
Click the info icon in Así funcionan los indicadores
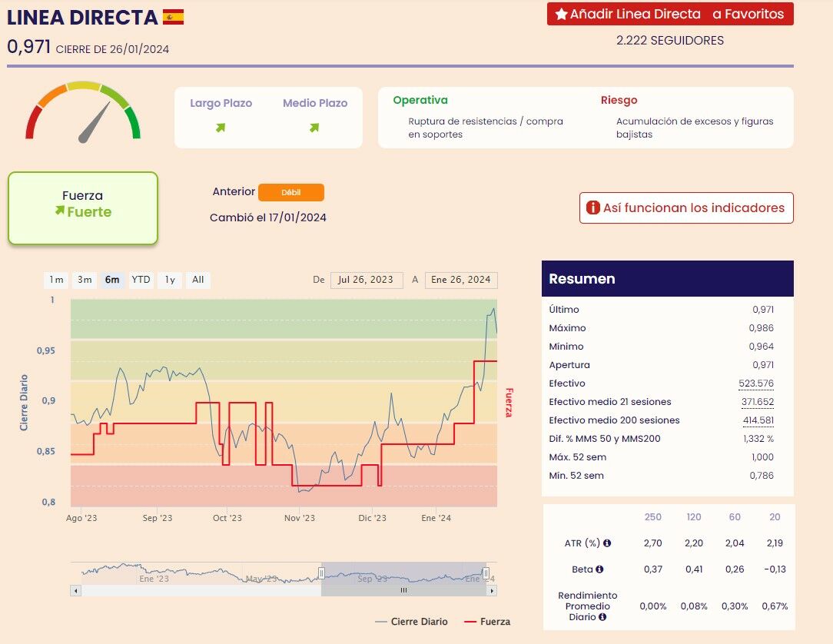coord(593,207)
